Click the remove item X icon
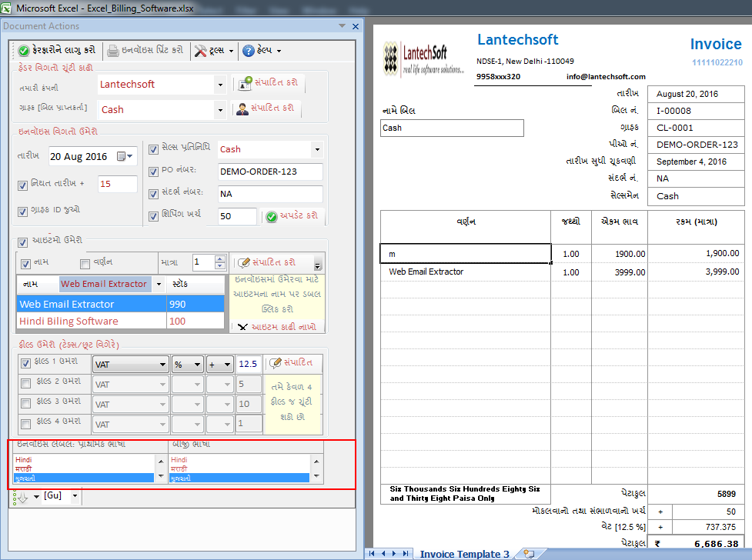Viewport: 752px width, 560px height. 242,327
